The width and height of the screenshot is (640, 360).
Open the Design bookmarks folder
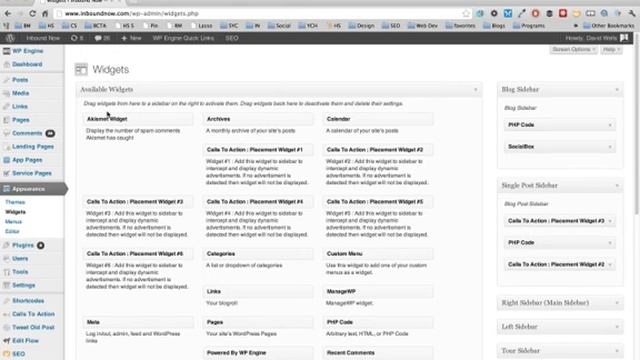click(x=361, y=26)
